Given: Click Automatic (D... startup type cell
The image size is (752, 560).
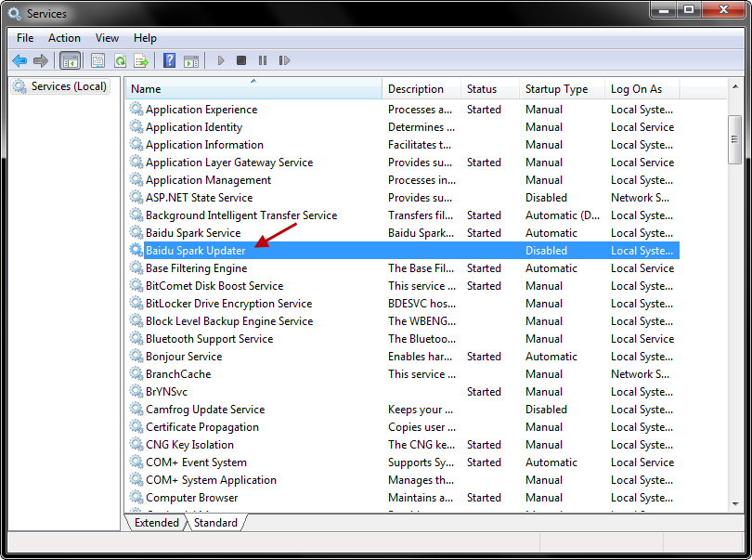Looking at the screenshot, I should 562,215.
